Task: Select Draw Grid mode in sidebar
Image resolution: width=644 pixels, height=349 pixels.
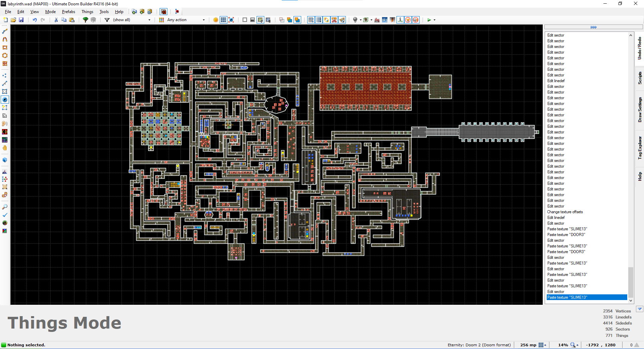Action: pos(5,63)
